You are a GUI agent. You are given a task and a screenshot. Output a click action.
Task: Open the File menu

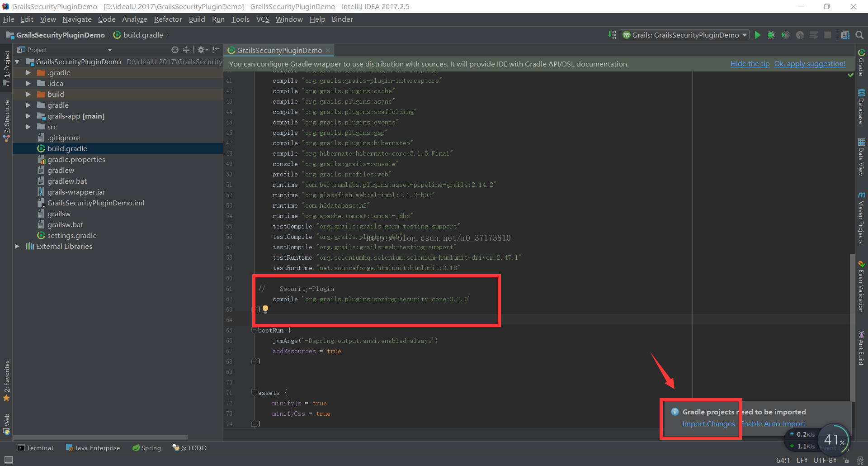[x=9, y=19]
